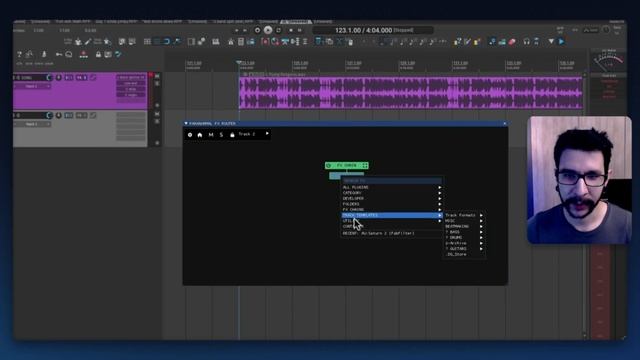Open ALL PLUGINS submenu
Viewport: 640px width, 360px height.
[x=391, y=187]
